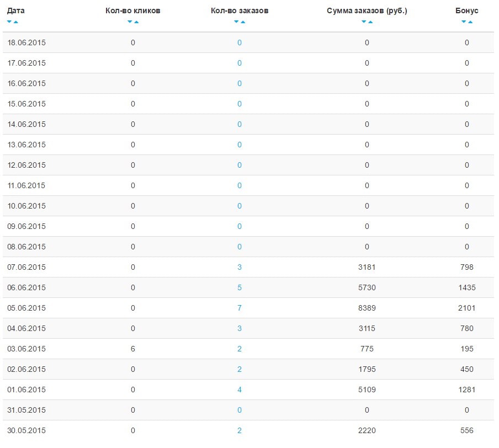
Task: Open orders link 2 for 03.06.2015
Action: (x=240, y=349)
